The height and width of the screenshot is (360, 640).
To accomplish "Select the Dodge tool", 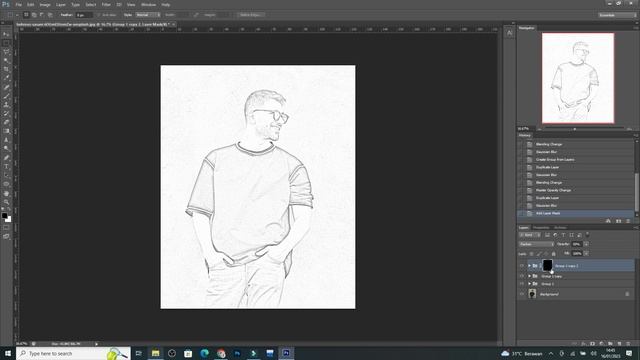I will [x=6, y=149].
